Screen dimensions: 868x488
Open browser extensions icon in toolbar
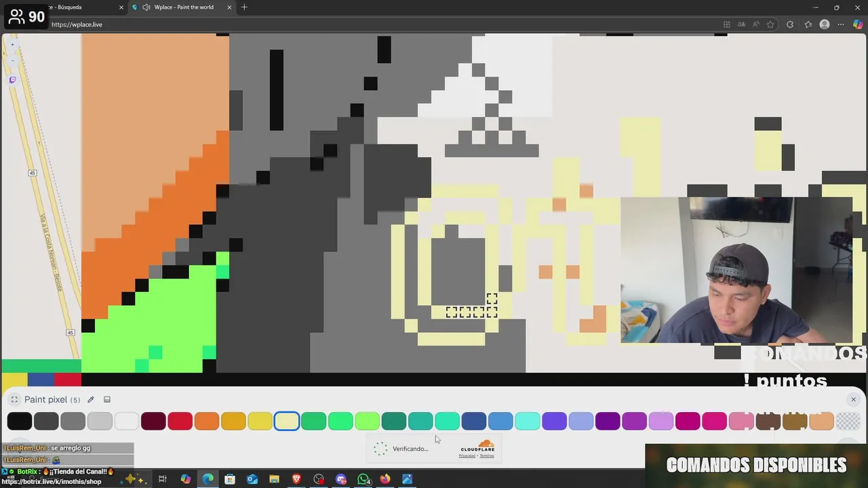pyautogui.click(x=789, y=24)
